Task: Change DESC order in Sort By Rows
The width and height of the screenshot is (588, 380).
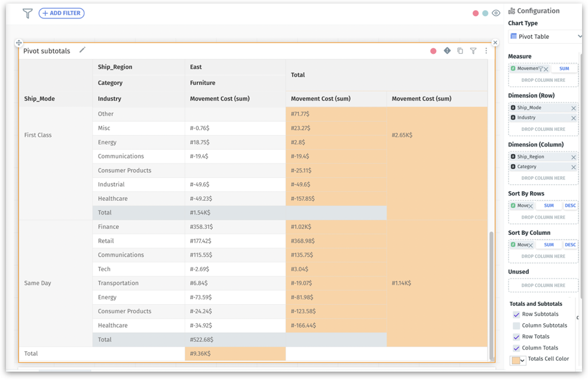Action: click(x=570, y=206)
